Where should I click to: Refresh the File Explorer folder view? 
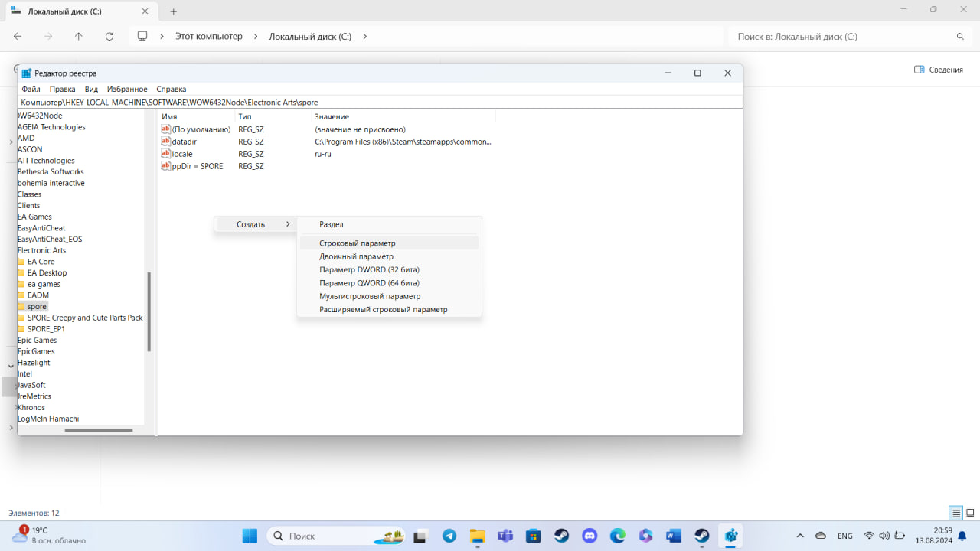109,36
